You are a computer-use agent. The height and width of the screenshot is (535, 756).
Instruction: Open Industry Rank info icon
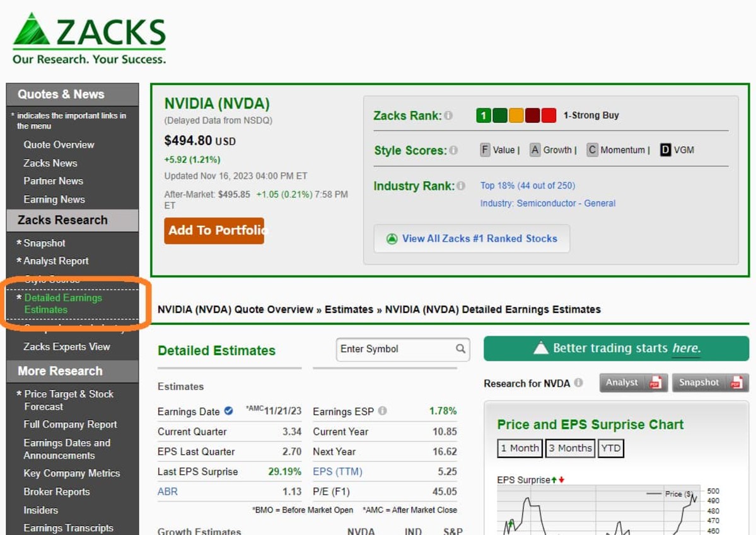coord(461,185)
